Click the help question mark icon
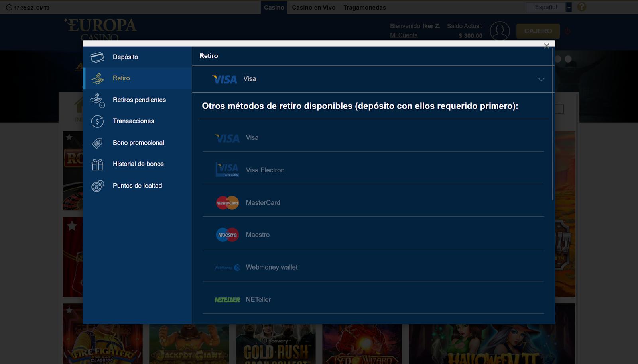 (582, 7)
